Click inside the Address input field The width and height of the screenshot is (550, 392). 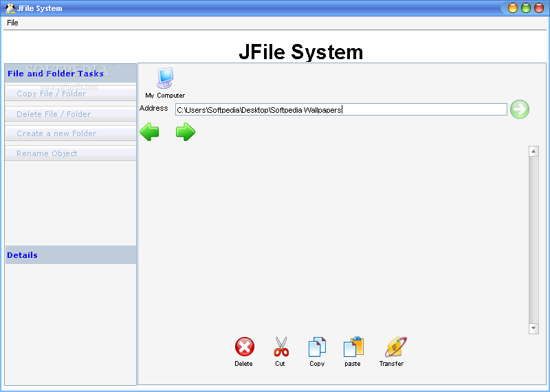coord(341,109)
